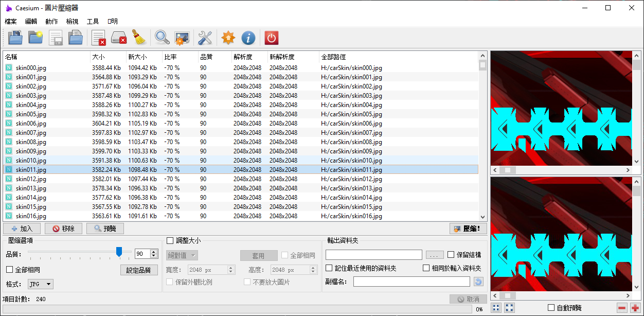Click the red minus zoom out icon
This screenshot has height=316, width=644.
[x=622, y=308]
